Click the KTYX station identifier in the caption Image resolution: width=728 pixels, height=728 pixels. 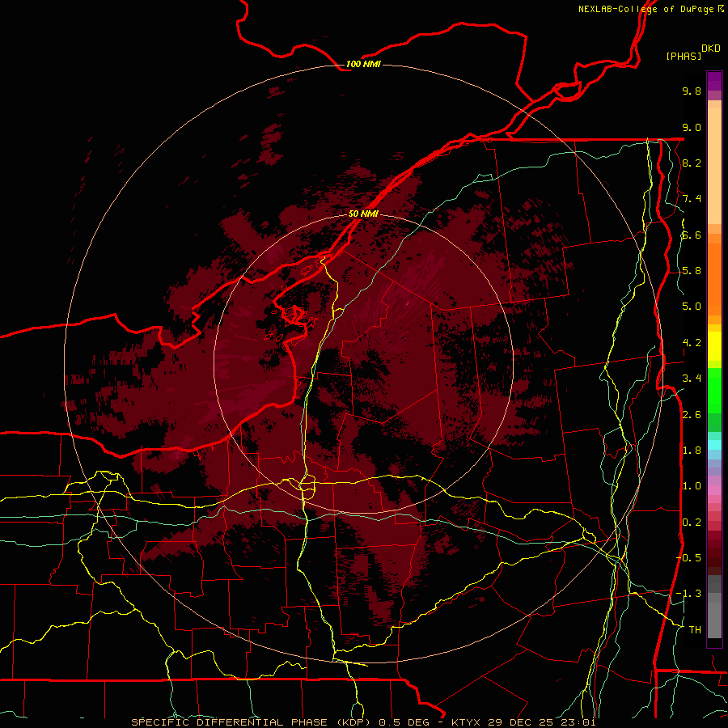tap(467, 722)
